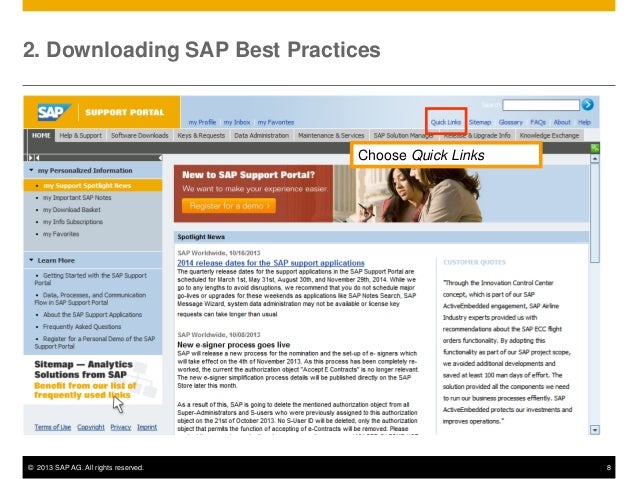Screen dimensions: 638x479
Task: Click the my Favorites header link
Action: 275,122
